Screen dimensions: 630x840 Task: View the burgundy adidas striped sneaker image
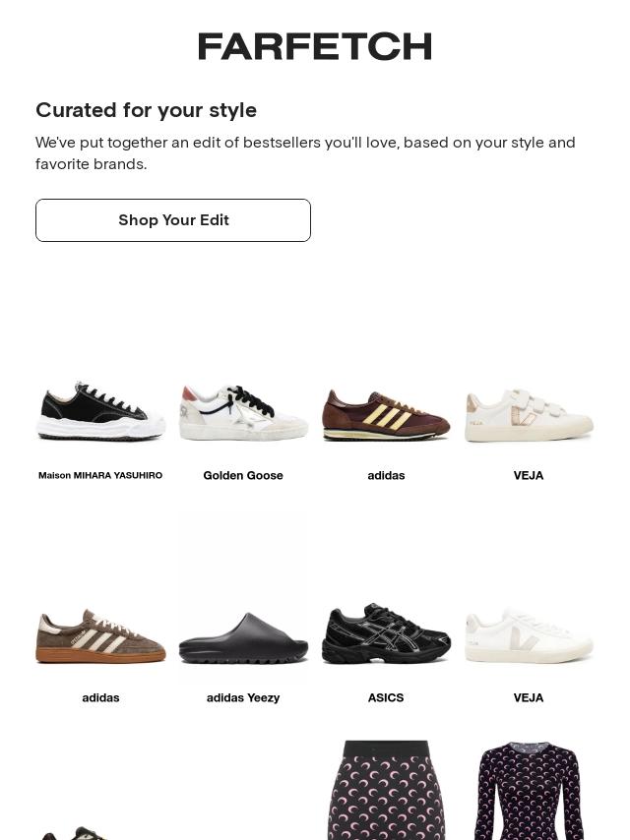tap(386, 414)
